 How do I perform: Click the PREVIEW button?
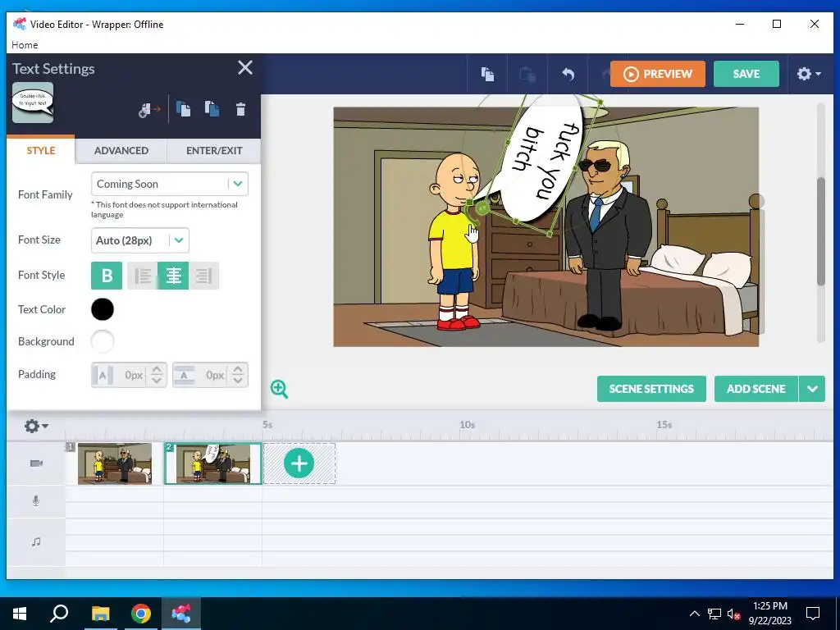pyautogui.click(x=657, y=74)
